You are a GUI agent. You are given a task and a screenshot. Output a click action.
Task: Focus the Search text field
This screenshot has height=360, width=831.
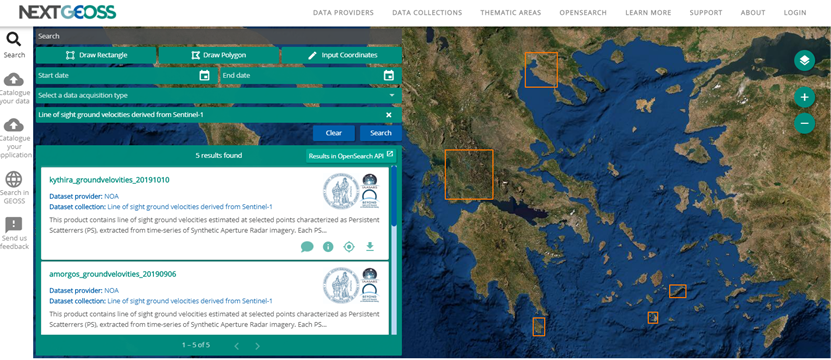[218, 36]
